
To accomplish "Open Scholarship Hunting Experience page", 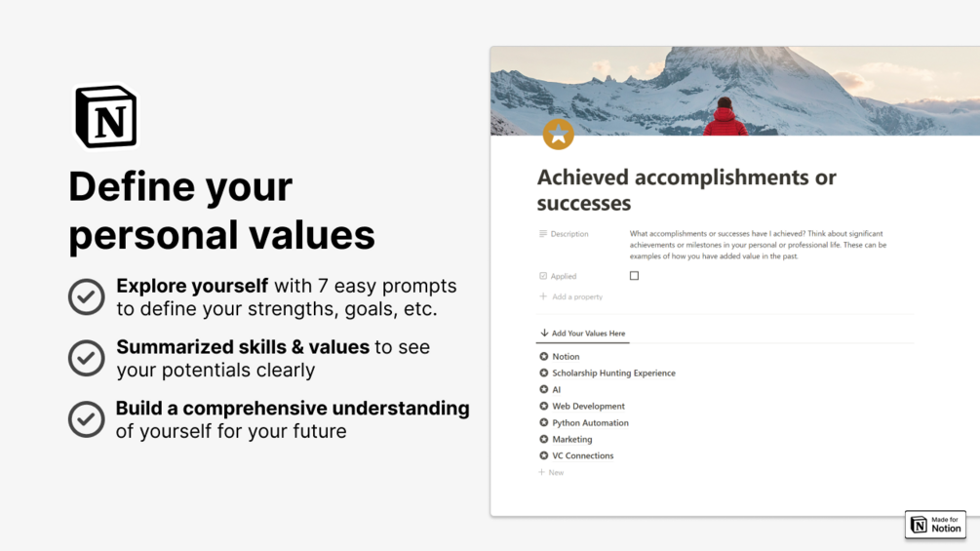I will pyautogui.click(x=613, y=373).
